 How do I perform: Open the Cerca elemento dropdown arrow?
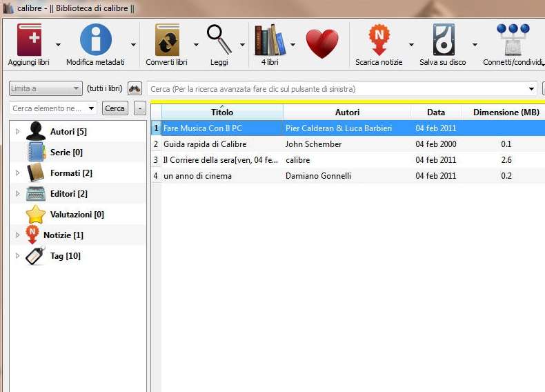(x=91, y=108)
